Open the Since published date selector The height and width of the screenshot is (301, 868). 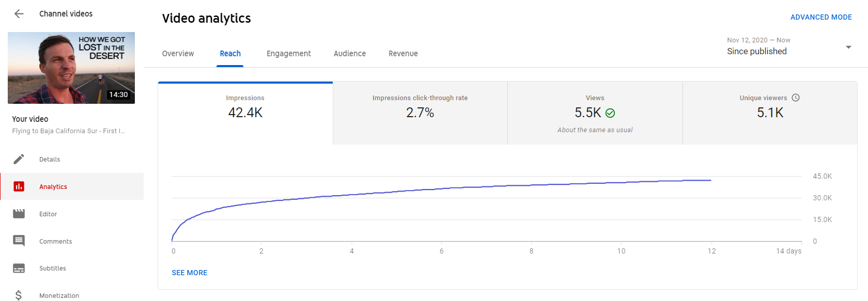click(756, 51)
